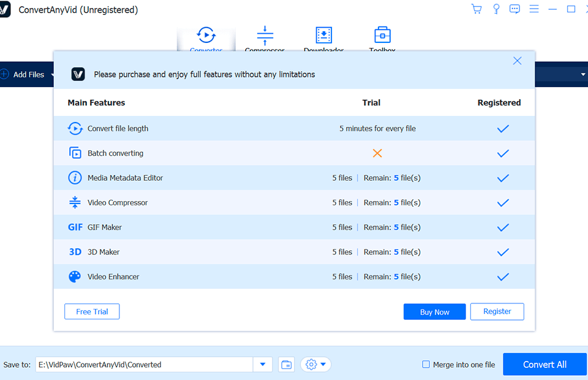Screen dimensions: 588x380
Task: Click the Media Metadata Editor info icon
Action: pyautogui.click(x=75, y=178)
